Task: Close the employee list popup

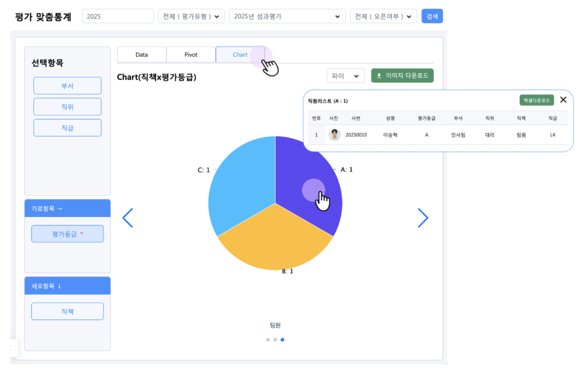Action: (x=563, y=100)
